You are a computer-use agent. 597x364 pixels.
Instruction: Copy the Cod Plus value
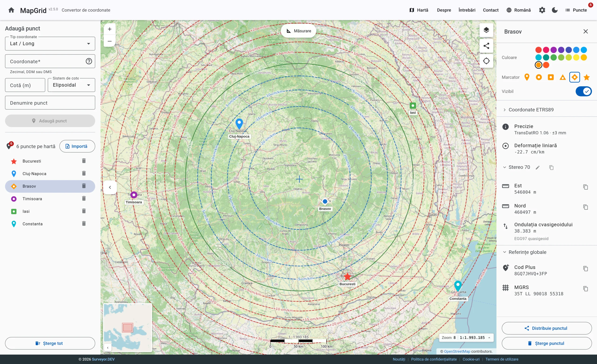click(585, 269)
